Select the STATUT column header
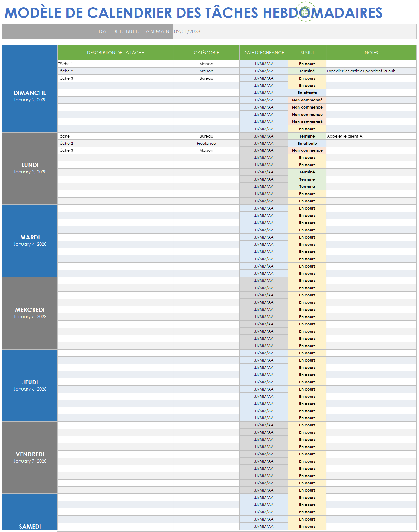The width and height of the screenshot is (419, 532). click(x=307, y=52)
